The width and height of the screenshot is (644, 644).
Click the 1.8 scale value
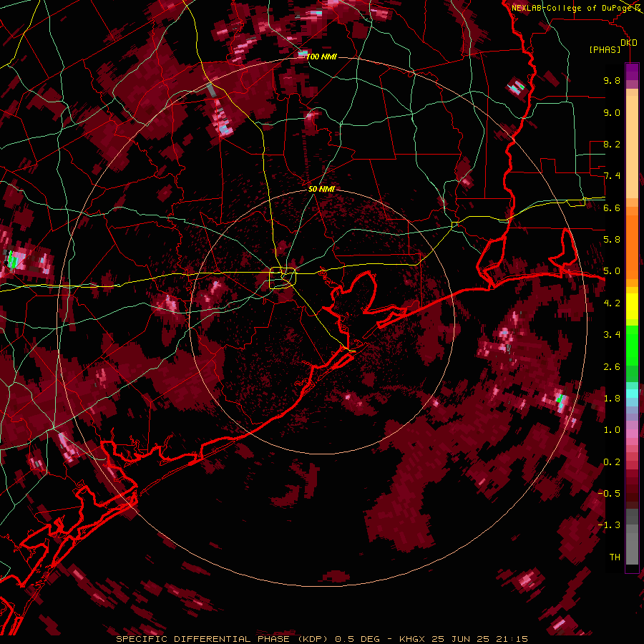(x=612, y=399)
